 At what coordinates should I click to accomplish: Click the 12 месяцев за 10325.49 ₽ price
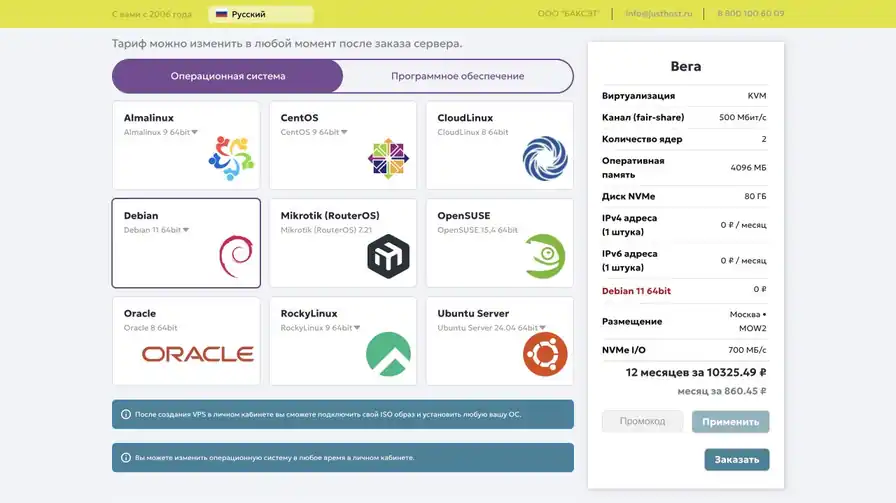pos(696,373)
